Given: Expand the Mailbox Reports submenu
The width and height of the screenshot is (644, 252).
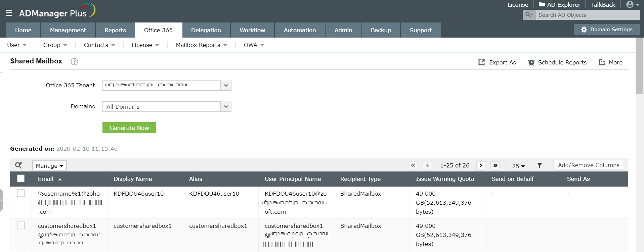Looking at the screenshot, I should click(x=202, y=45).
